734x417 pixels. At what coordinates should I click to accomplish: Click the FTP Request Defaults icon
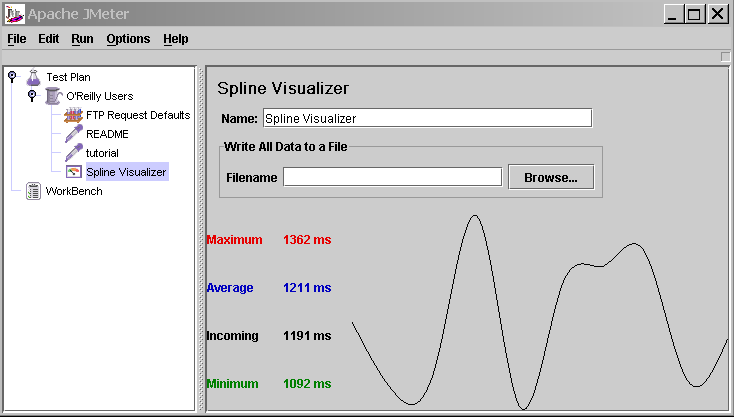point(73,115)
